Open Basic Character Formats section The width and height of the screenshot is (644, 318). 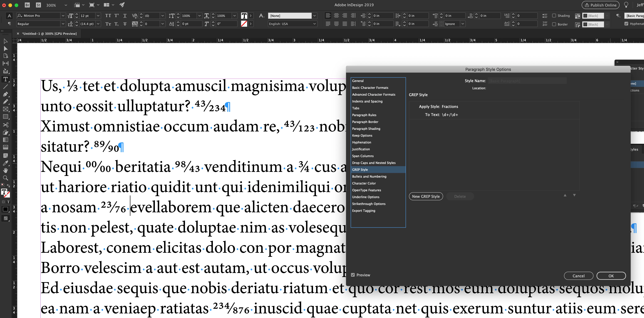point(370,88)
